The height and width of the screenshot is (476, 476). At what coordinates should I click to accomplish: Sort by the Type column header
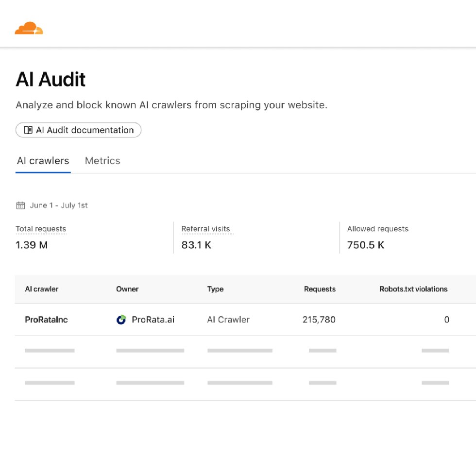click(215, 289)
